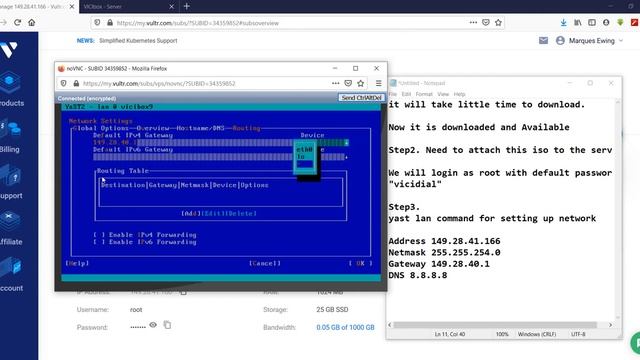Open Account in the Vultr sidebar
The width and height of the screenshot is (640, 360).
(x=10, y=275)
